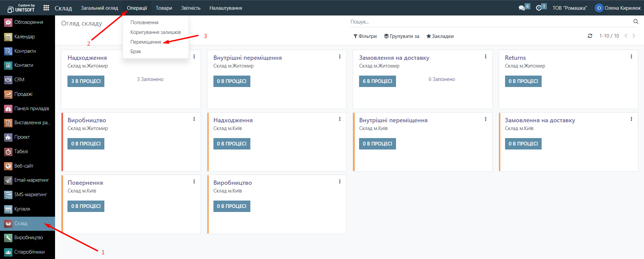Expand the Групувати за dropdown
This screenshot has height=259, width=644.
pyautogui.click(x=402, y=36)
